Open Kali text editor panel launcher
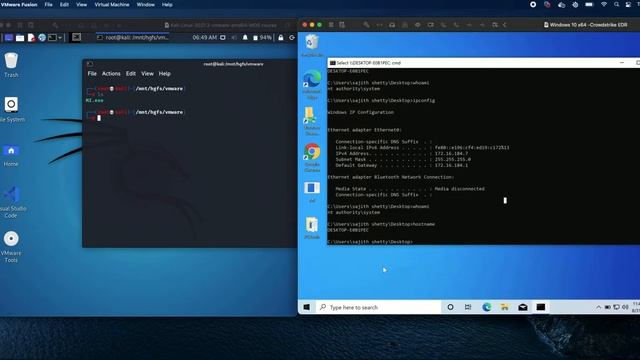The image size is (640, 360). pos(31,38)
